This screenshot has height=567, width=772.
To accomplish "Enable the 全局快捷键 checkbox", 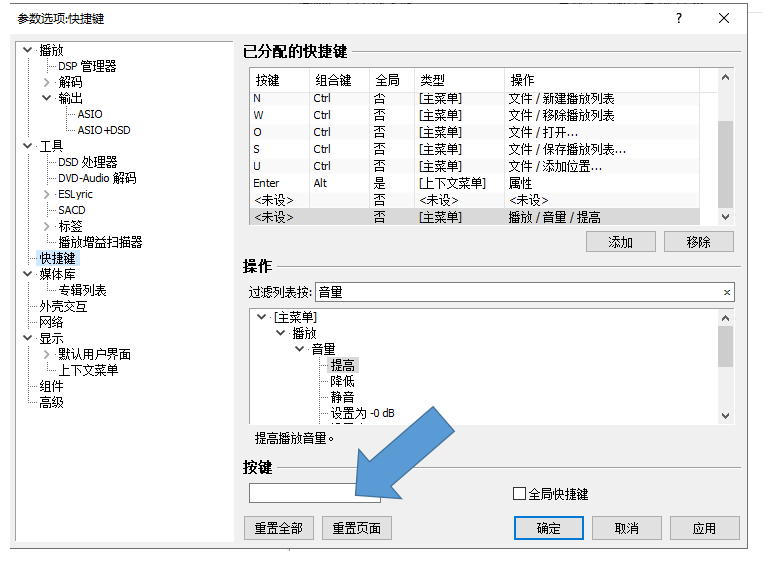I will click(x=519, y=494).
